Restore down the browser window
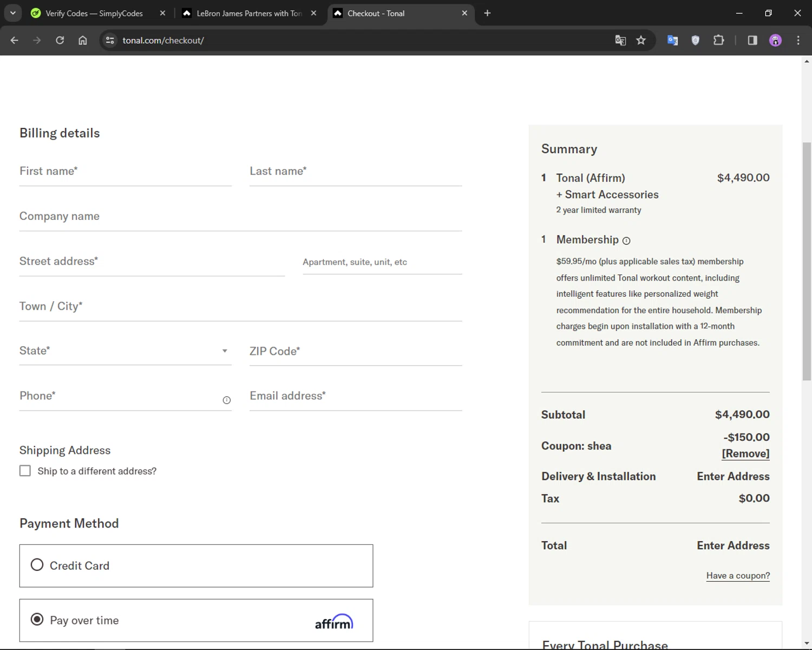812x650 pixels. coord(768,13)
